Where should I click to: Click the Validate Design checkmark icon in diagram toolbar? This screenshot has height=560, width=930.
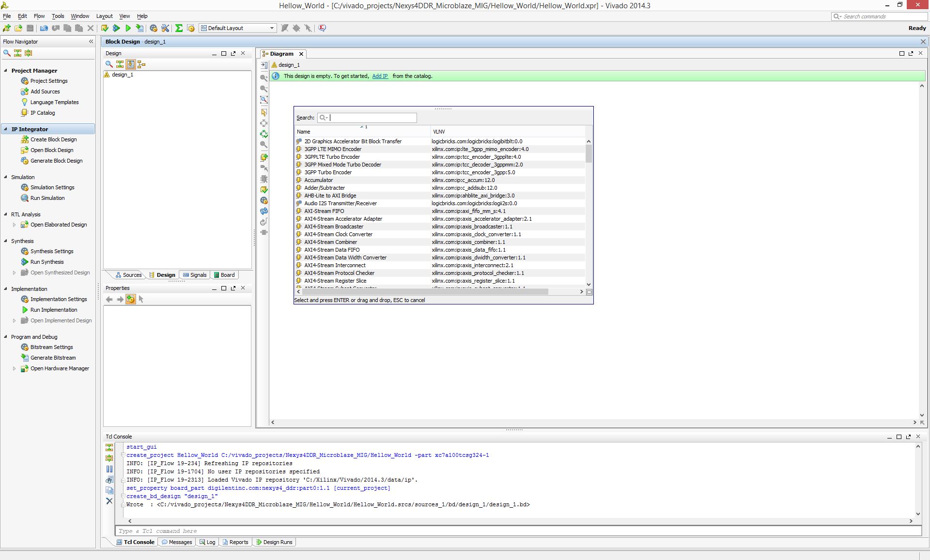(264, 190)
